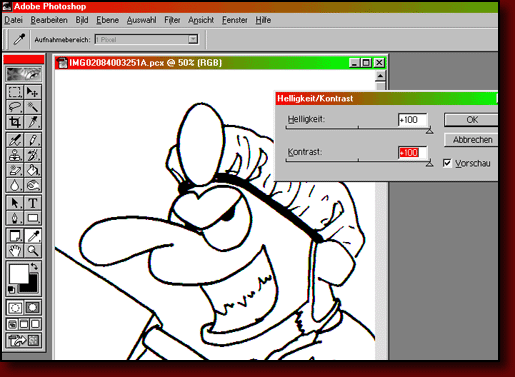Select the Type tool

(x=33, y=203)
